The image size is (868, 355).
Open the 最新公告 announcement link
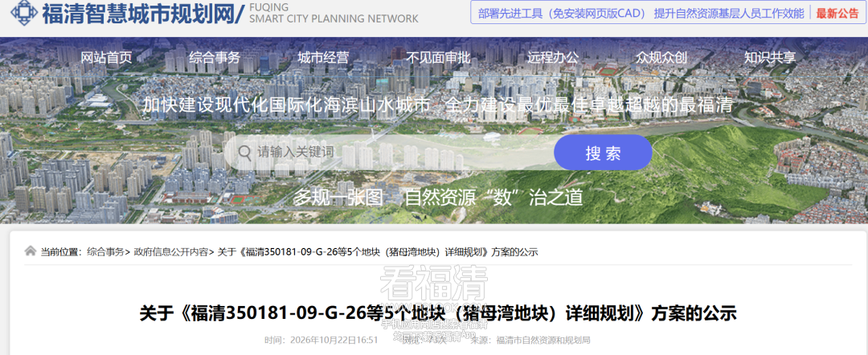click(x=837, y=14)
